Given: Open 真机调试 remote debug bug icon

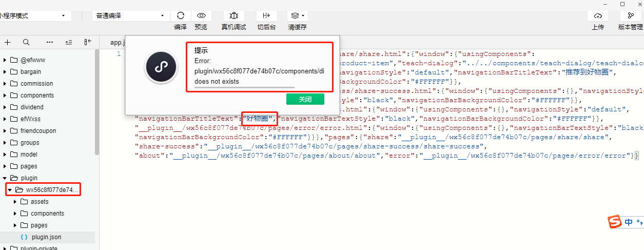Looking at the screenshot, I should tap(233, 15).
